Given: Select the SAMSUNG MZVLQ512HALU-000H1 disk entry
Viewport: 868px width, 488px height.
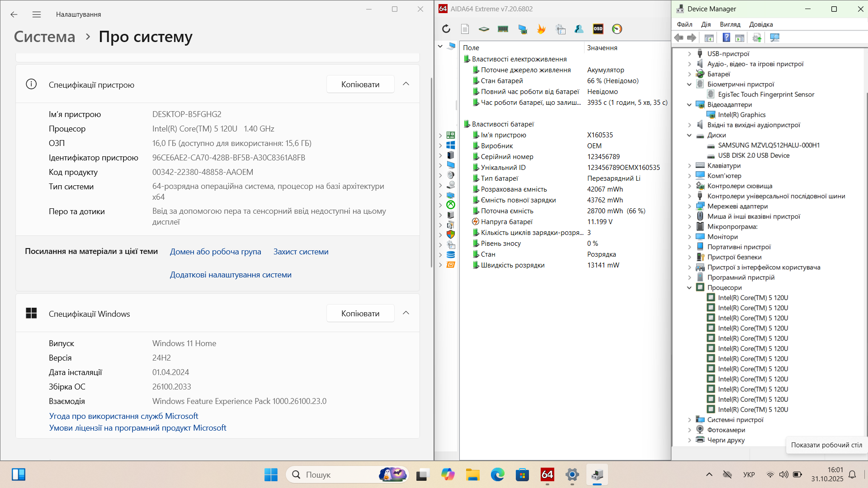Looking at the screenshot, I should coord(769,145).
